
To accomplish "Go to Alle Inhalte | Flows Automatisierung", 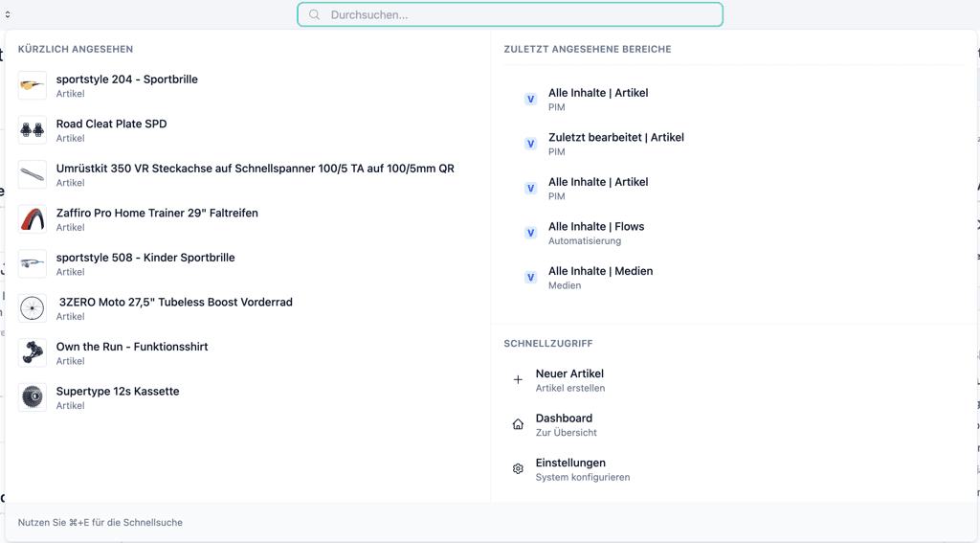I will point(596,227).
